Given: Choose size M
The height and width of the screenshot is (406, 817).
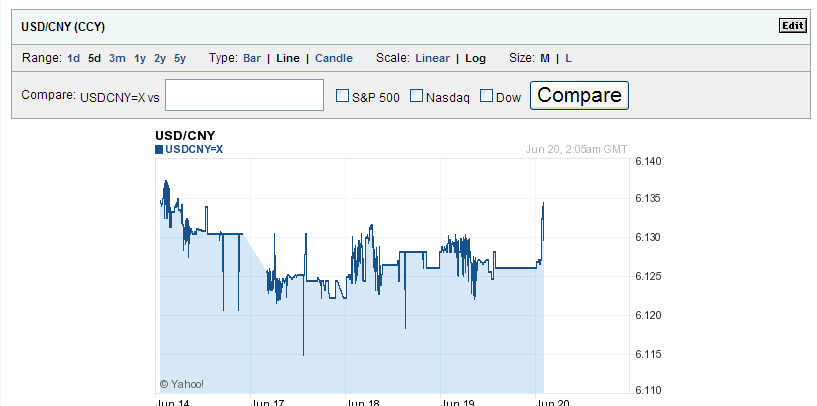Looking at the screenshot, I should pyautogui.click(x=544, y=58).
